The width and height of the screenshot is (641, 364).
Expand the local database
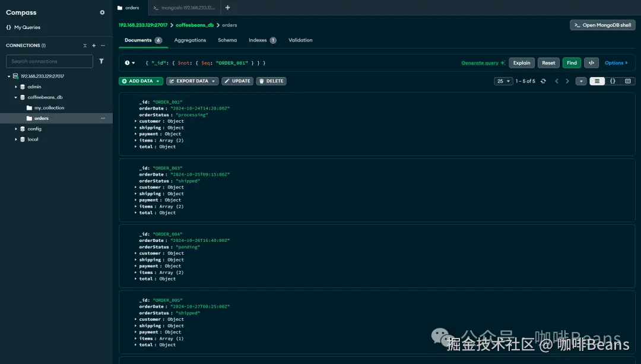pyautogui.click(x=16, y=140)
